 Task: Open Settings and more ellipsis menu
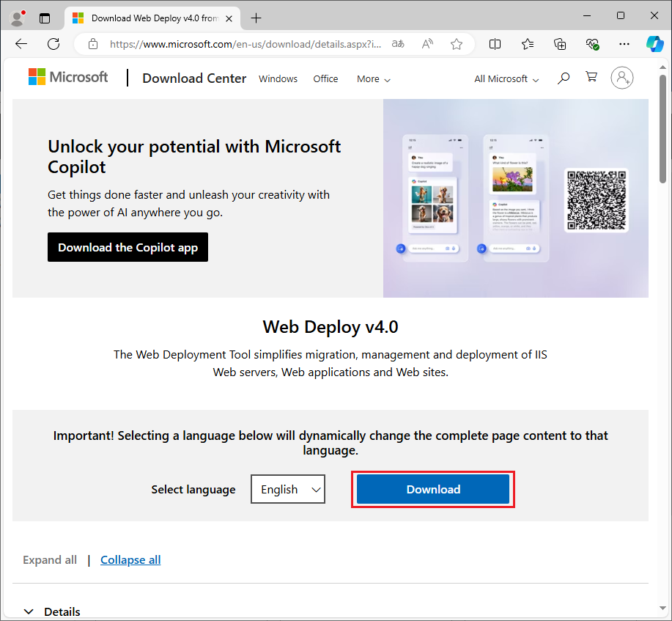624,44
